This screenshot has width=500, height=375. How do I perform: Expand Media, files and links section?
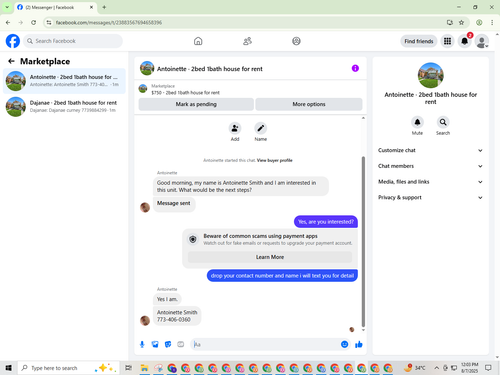(x=430, y=182)
